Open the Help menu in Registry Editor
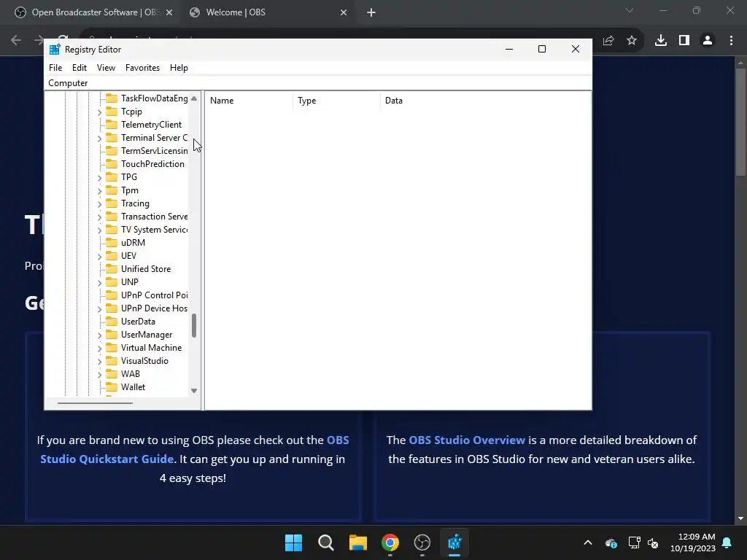 pyautogui.click(x=179, y=68)
